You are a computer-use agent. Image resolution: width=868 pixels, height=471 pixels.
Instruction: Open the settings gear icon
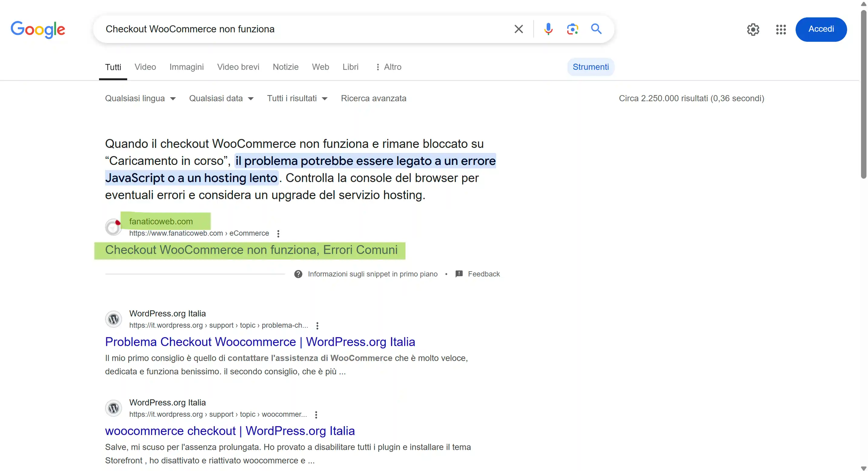(x=753, y=29)
